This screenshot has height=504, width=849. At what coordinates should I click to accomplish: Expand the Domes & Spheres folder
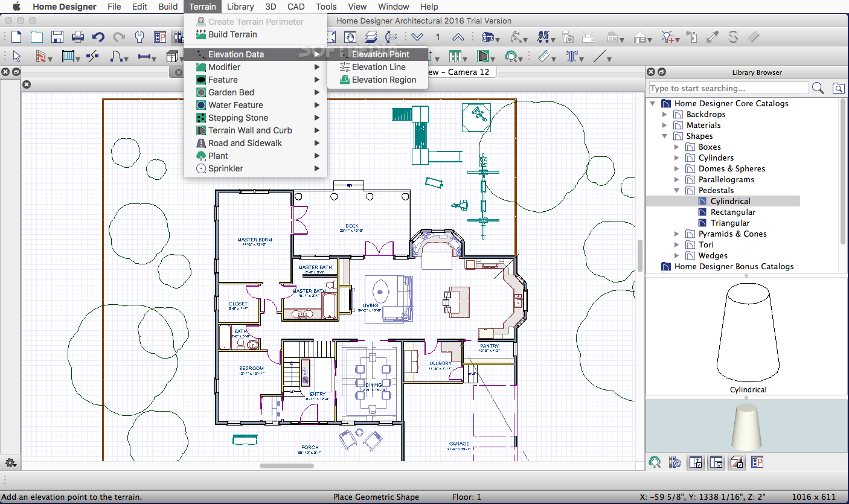pos(677,168)
